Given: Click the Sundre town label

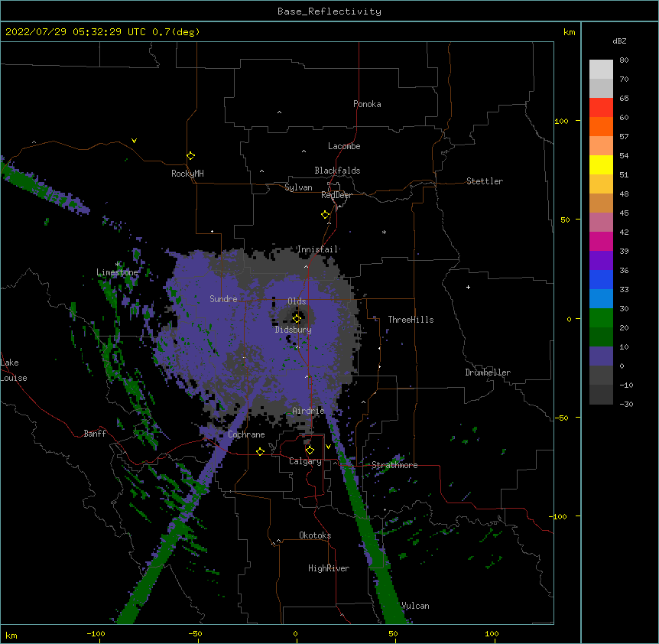Looking at the screenshot, I should (223, 299).
